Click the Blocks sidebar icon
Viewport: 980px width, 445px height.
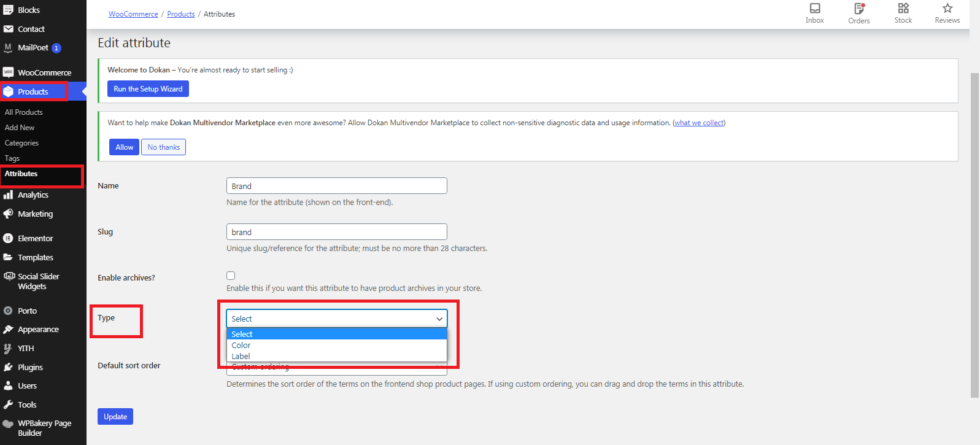tap(8, 10)
